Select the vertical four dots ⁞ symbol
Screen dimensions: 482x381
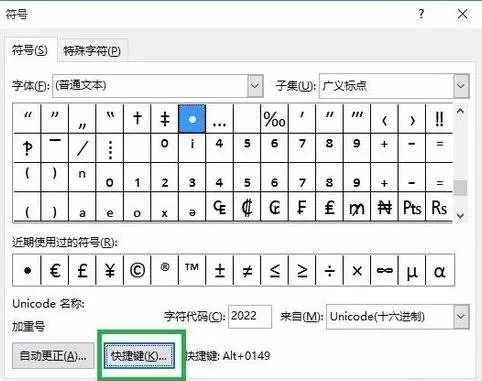point(110,148)
